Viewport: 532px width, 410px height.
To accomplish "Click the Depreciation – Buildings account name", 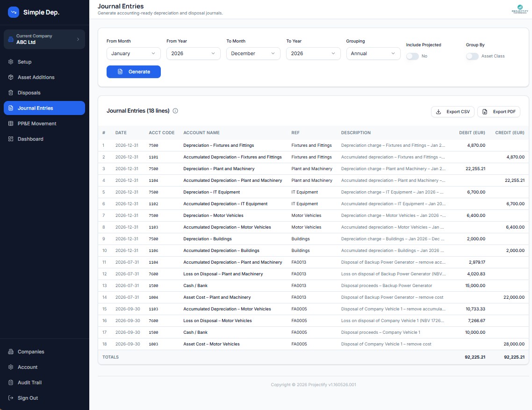I will 207,239.
